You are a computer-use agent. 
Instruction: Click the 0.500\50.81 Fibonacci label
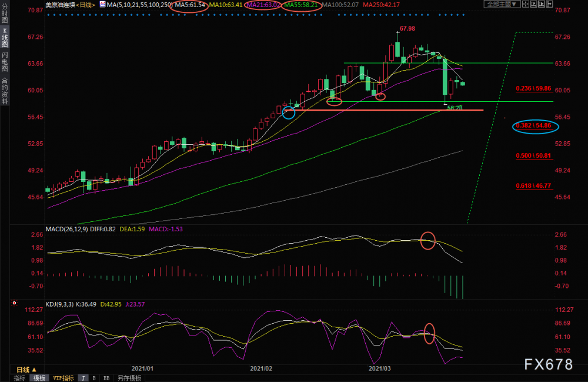534,156
